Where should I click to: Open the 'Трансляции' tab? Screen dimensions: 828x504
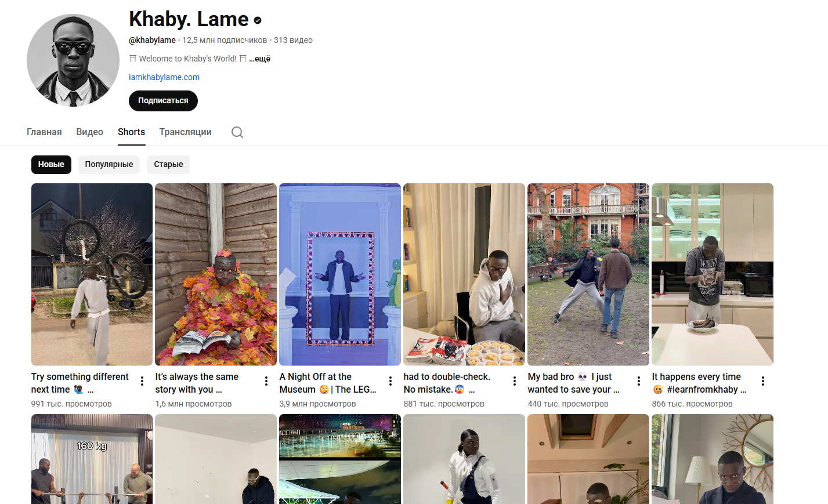tap(186, 132)
